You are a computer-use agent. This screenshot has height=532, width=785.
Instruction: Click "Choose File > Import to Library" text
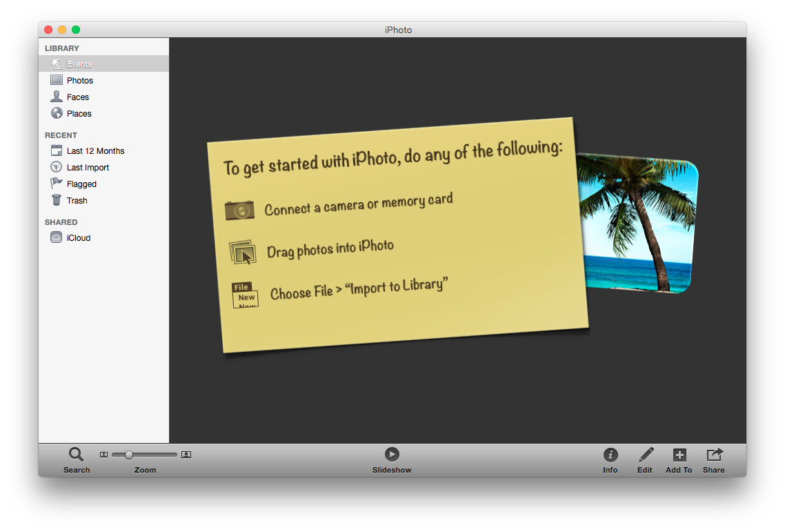pyautogui.click(x=359, y=288)
